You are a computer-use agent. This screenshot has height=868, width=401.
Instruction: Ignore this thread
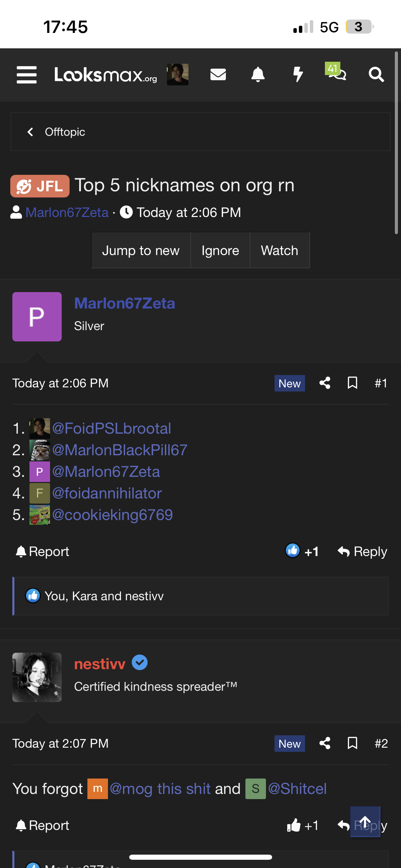(220, 251)
